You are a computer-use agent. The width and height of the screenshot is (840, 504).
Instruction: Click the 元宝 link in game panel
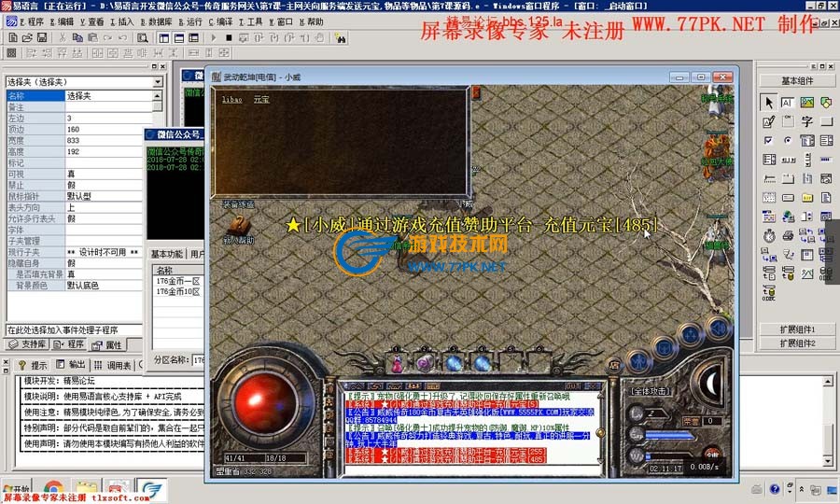click(x=261, y=100)
